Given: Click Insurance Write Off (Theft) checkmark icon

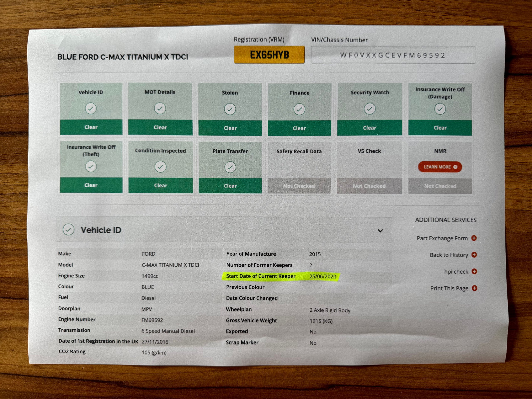Looking at the screenshot, I should pos(91,166).
